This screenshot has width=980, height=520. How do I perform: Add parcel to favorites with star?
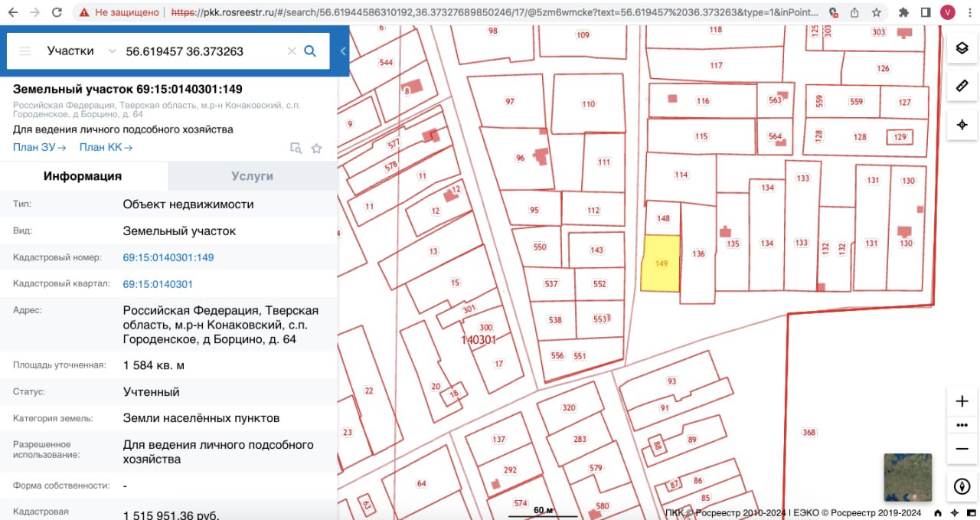(316, 149)
